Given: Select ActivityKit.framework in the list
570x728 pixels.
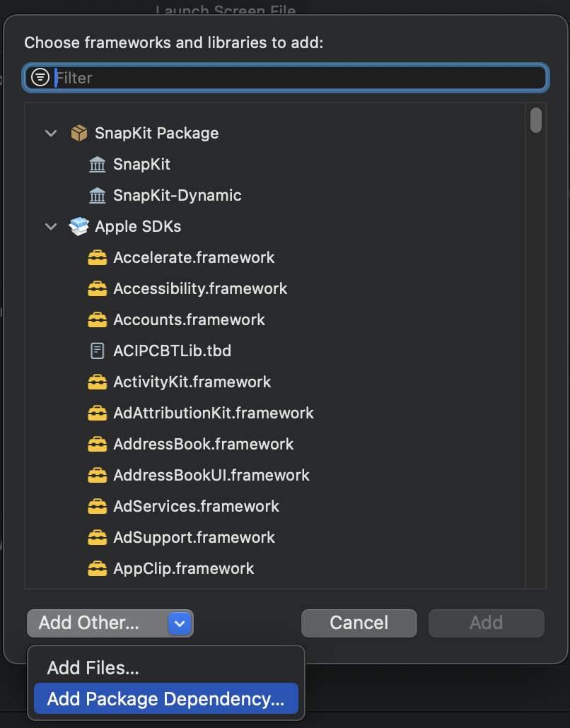Looking at the screenshot, I should [x=192, y=382].
